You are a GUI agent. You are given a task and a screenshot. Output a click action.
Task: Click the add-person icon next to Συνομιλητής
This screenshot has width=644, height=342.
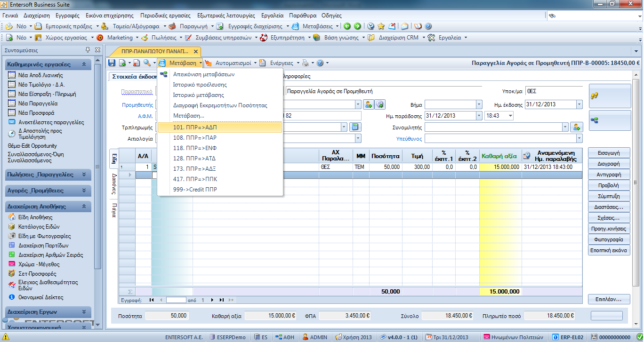[577, 127]
